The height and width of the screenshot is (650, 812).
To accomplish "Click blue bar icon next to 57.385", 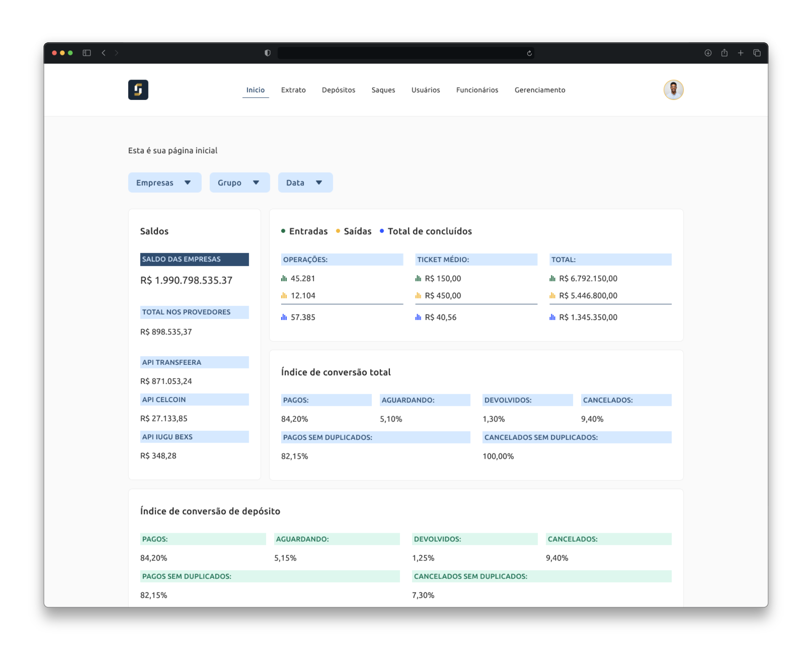I will 284,317.
